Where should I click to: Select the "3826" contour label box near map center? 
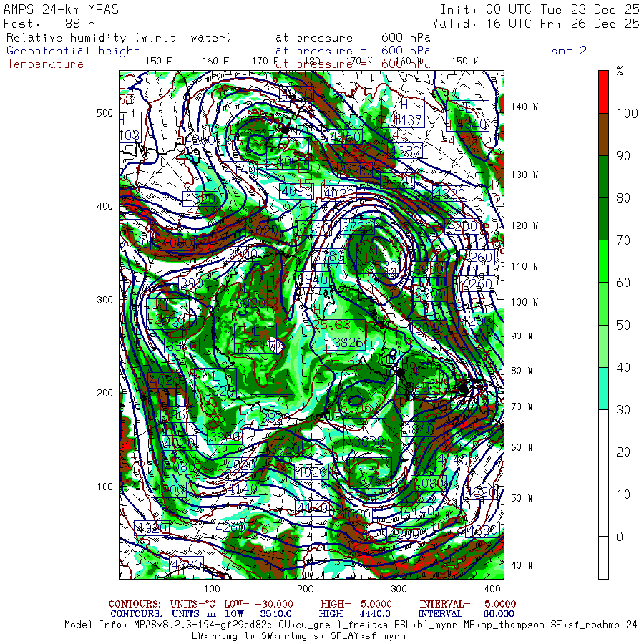(344, 335)
